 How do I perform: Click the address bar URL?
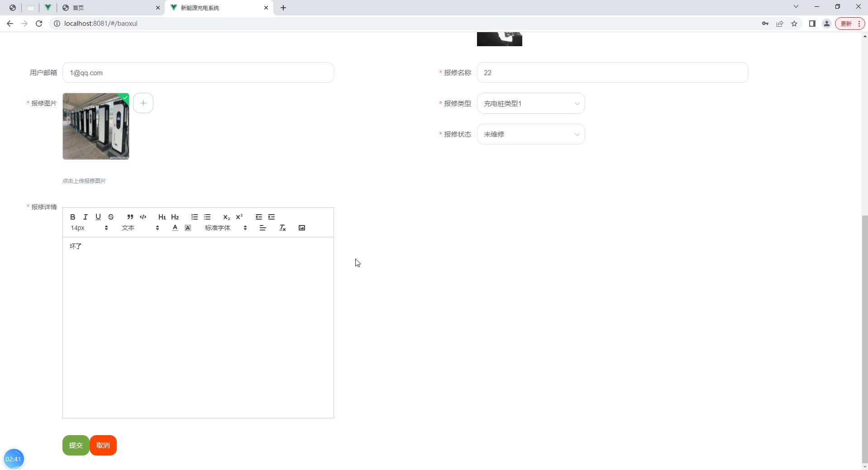101,24
